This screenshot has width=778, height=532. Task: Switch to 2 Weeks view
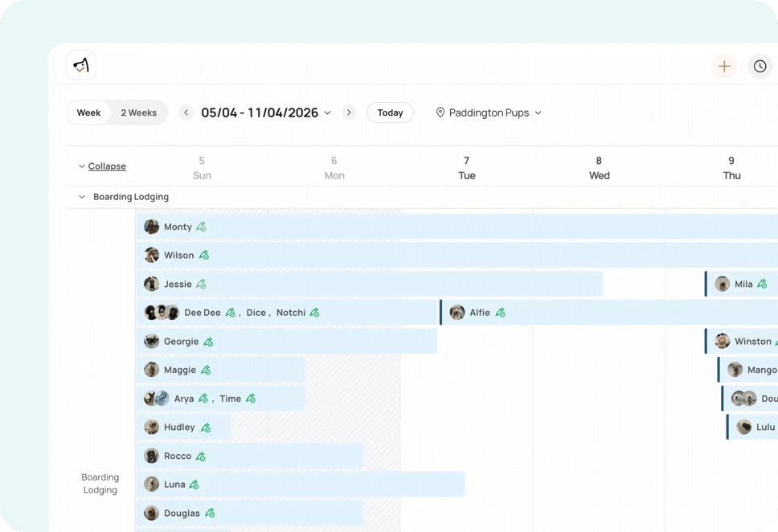tap(138, 113)
